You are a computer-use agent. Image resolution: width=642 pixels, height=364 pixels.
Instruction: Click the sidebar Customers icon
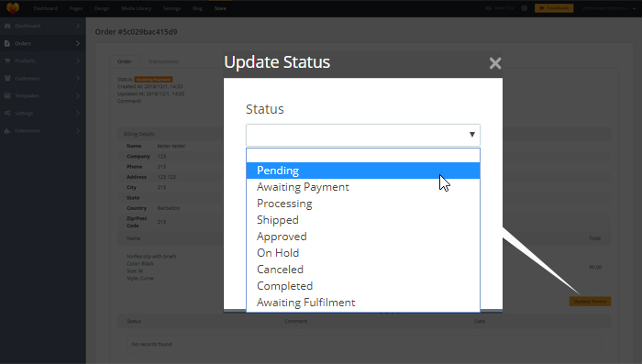(x=7, y=78)
